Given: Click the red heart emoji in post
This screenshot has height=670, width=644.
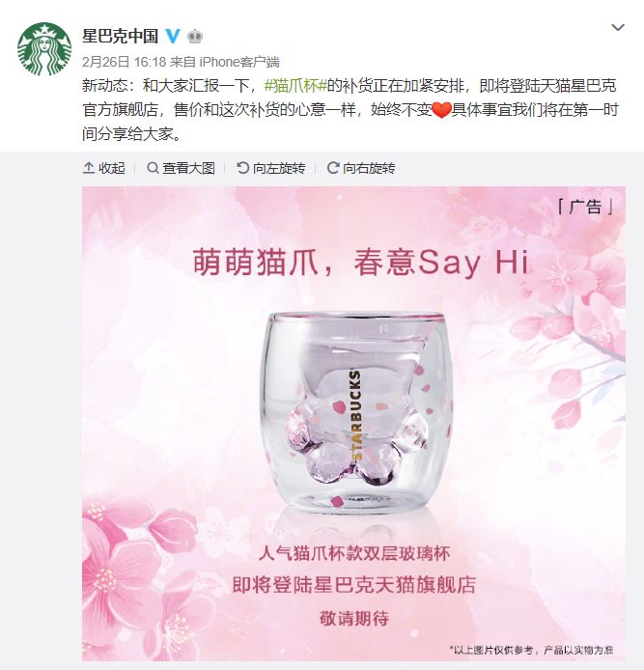Looking at the screenshot, I should click(441, 110).
